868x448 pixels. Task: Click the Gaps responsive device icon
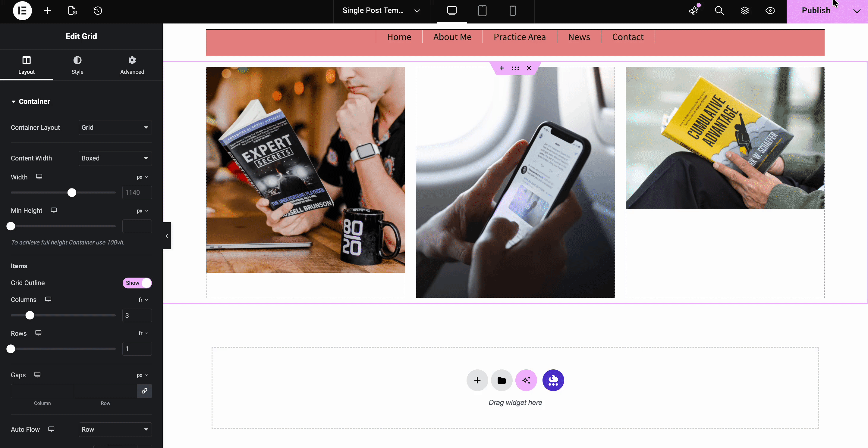tap(37, 375)
